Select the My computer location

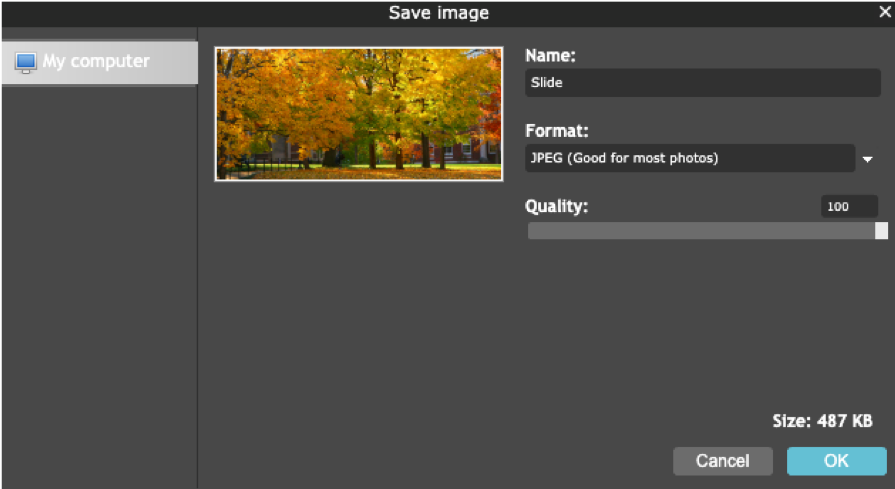(x=96, y=62)
